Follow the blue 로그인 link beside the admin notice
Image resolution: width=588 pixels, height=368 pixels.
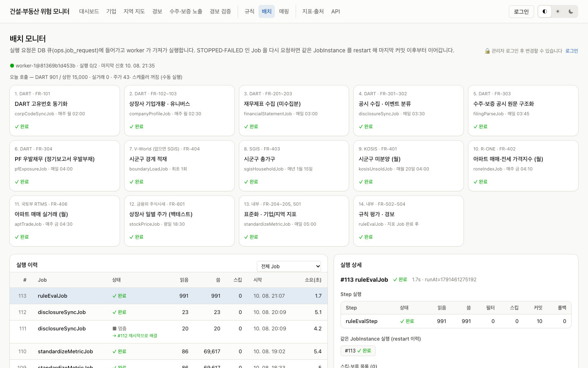(572, 51)
